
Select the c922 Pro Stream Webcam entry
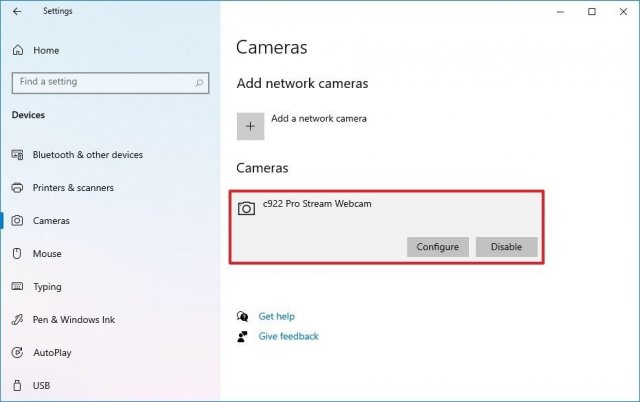tap(387, 227)
